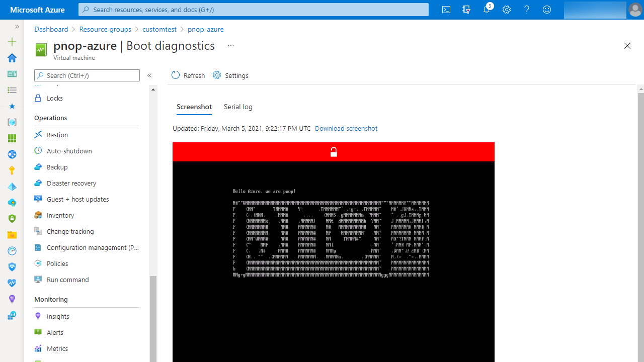The height and width of the screenshot is (362, 644).
Task: Open Cloud Shell icon in top bar
Action: 446,10
